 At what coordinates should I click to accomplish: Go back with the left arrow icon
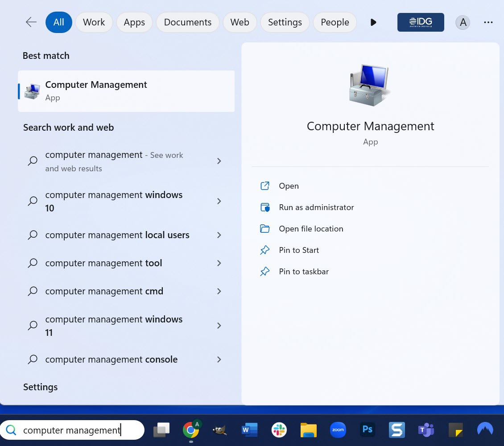point(31,22)
